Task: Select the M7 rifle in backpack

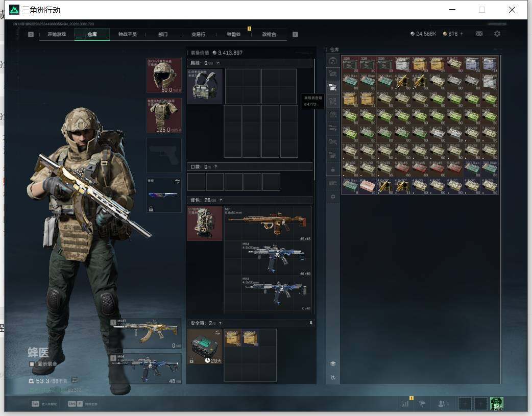Action: click(x=268, y=223)
